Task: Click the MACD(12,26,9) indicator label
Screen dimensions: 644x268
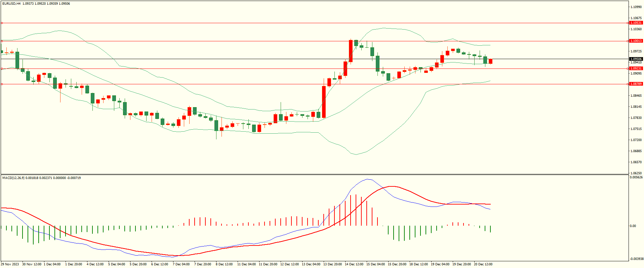Action: pyautogui.click(x=13, y=178)
